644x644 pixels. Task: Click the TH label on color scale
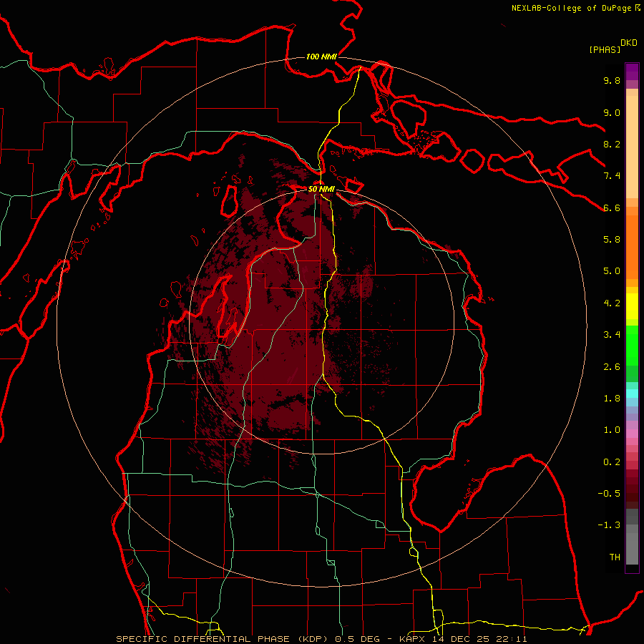point(615,557)
